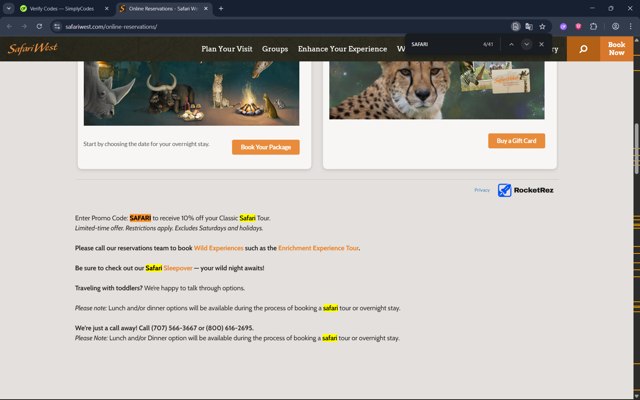Viewport: 640px width, 400px height.
Task: Click the safariwest.com address bar URL
Action: (111, 27)
